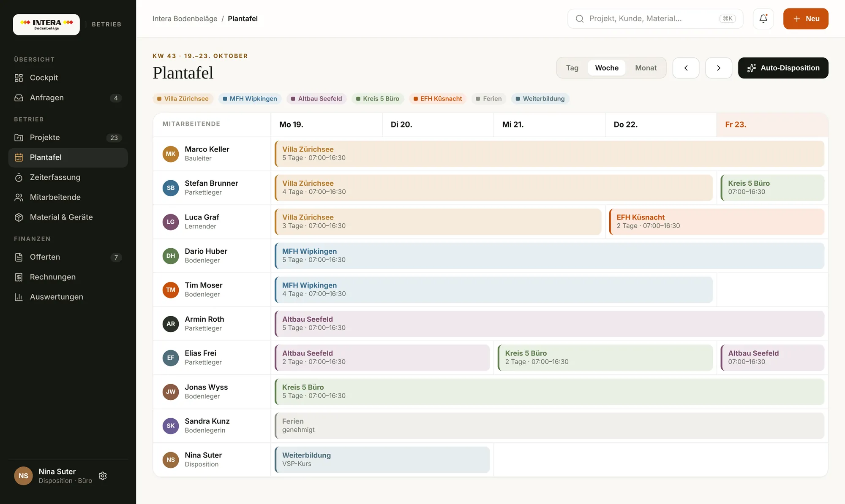Open Sandra Kunz's Ferien block
Screen dimensions: 845x504
[549, 425]
